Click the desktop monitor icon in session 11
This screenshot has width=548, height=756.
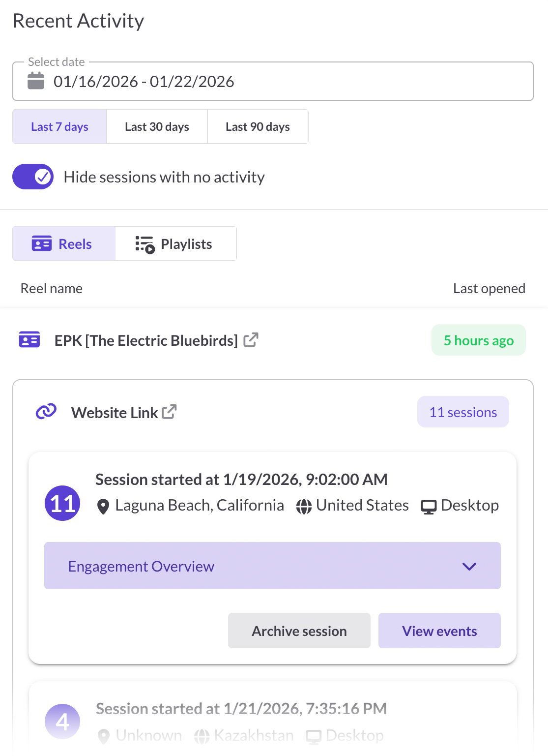429,507
